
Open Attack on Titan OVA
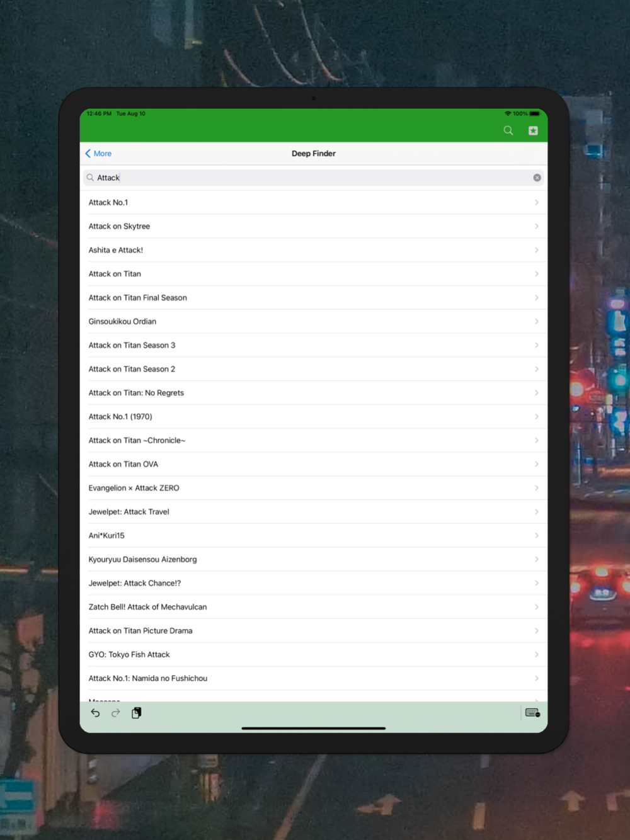pyautogui.click(x=314, y=464)
